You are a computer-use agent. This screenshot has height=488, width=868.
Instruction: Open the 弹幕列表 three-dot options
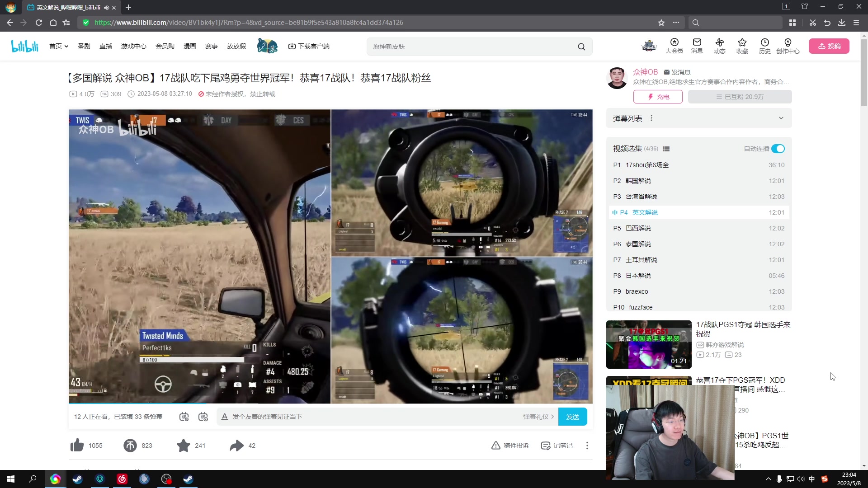pyautogui.click(x=651, y=118)
